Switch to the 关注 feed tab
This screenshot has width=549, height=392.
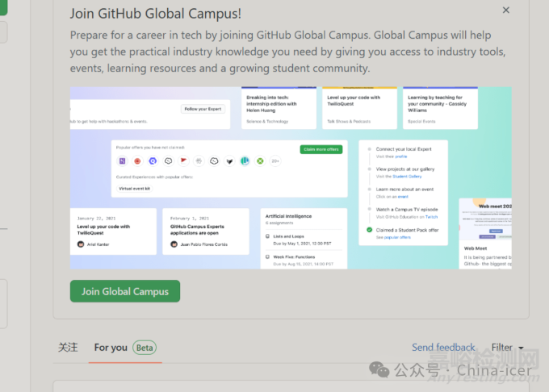click(68, 348)
